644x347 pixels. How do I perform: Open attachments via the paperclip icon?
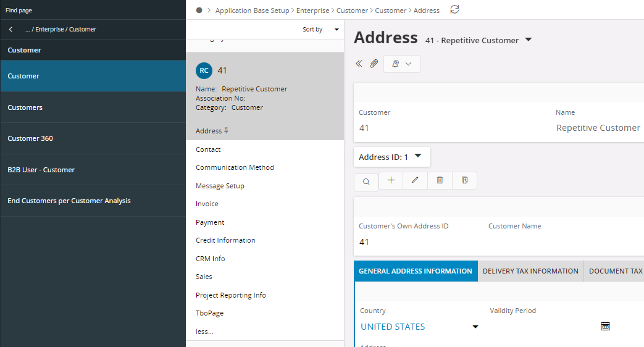click(374, 64)
